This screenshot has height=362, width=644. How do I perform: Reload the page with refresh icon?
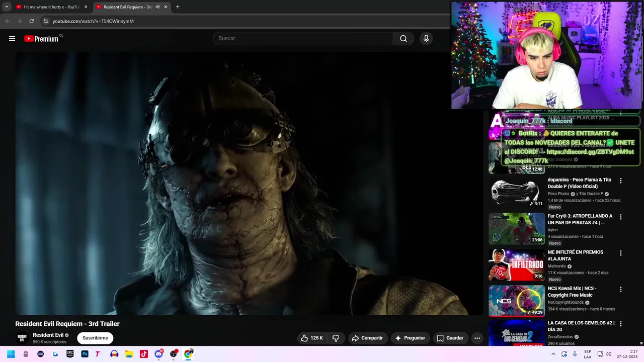31,21
